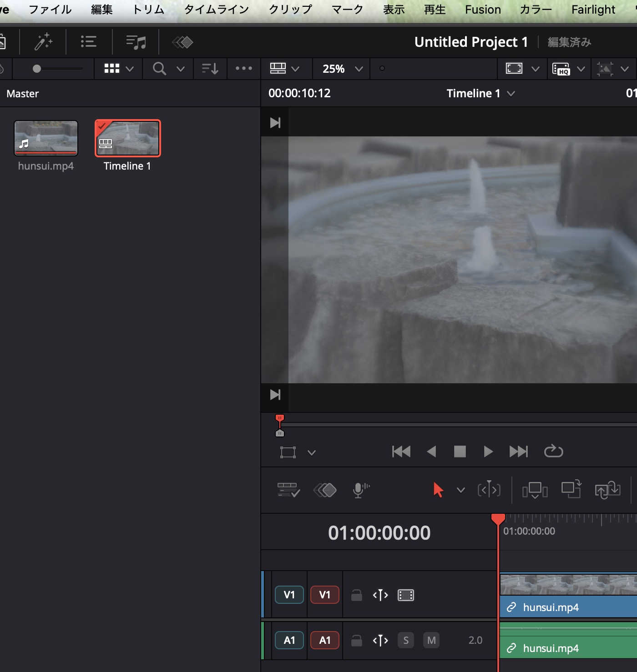Click the Insert Clip edit icon
Image resolution: width=637 pixels, height=672 pixels.
point(535,490)
